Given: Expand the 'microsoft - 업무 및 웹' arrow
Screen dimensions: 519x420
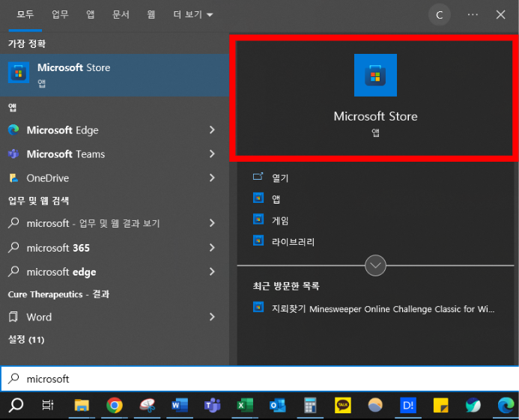Looking at the screenshot, I should click(x=212, y=223).
